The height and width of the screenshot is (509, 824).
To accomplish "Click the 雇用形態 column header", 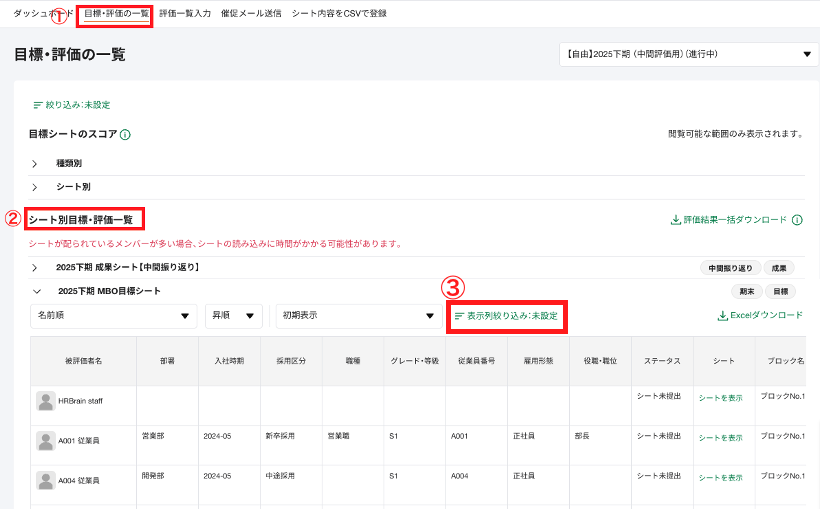I will point(538,361).
